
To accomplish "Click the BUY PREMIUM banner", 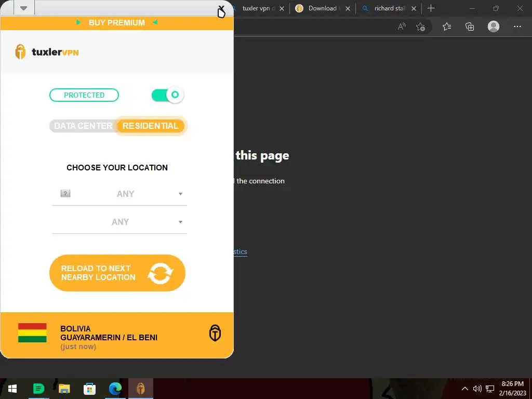I will click(117, 23).
